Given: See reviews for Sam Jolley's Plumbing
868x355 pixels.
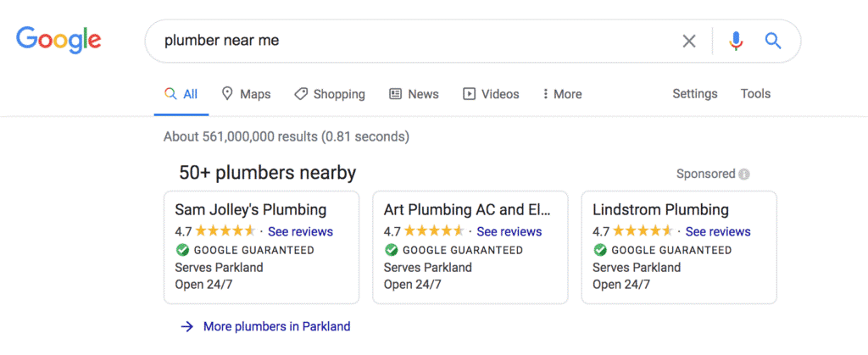Looking at the screenshot, I should [301, 231].
